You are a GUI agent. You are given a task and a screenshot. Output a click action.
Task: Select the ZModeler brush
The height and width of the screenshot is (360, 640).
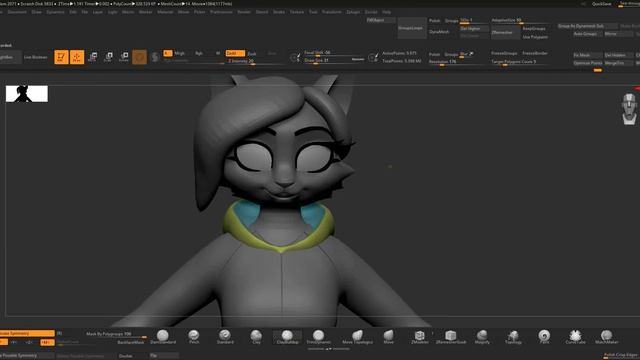tap(420, 337)
